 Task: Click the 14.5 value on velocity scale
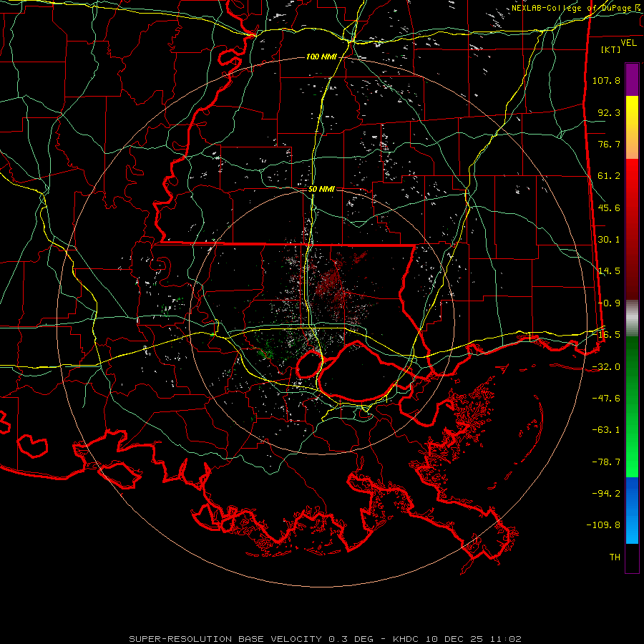[609, 271]
